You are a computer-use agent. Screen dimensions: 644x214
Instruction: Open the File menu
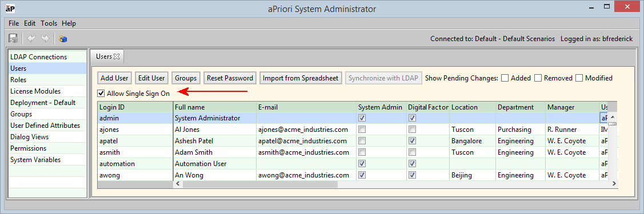pos(14,23)
